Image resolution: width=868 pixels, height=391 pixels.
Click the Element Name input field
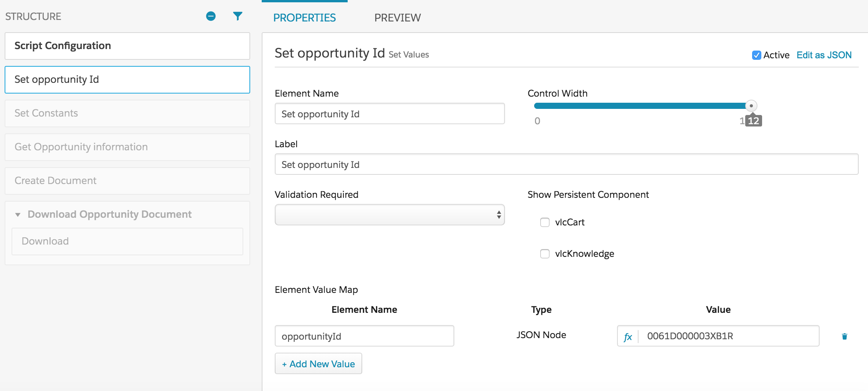click(x=389, y=113)
